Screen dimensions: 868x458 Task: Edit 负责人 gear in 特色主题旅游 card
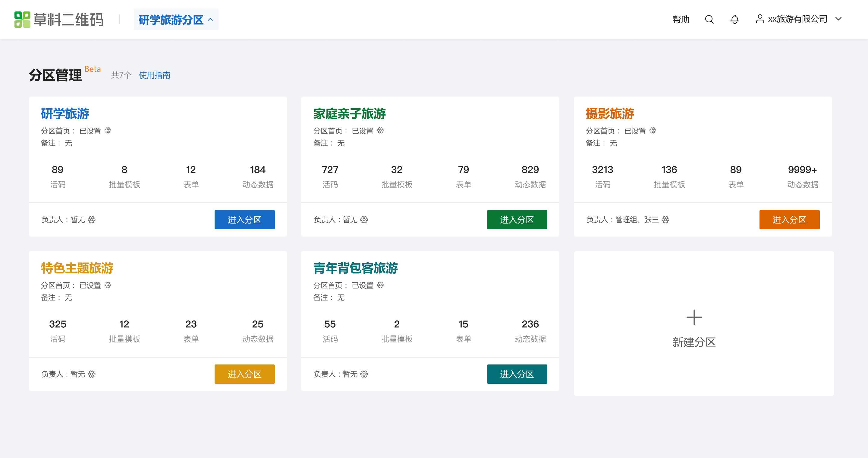coord(92,374)
